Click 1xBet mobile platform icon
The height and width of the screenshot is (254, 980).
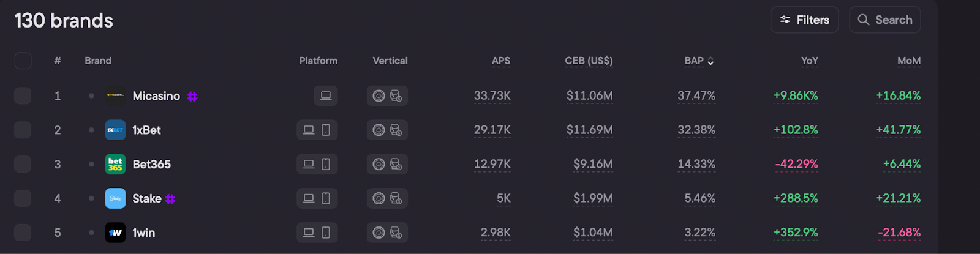coord(326,130)
